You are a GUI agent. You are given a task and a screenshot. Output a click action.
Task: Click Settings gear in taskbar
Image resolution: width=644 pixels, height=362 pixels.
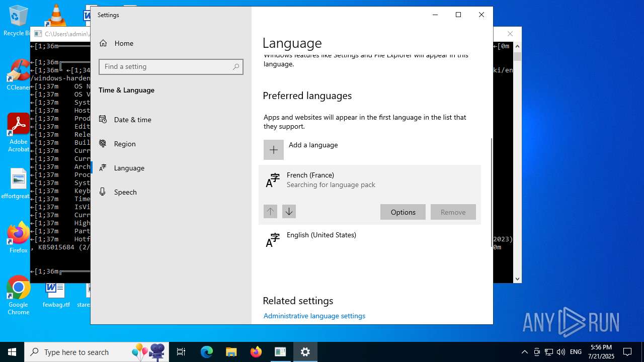pos(305,352)
